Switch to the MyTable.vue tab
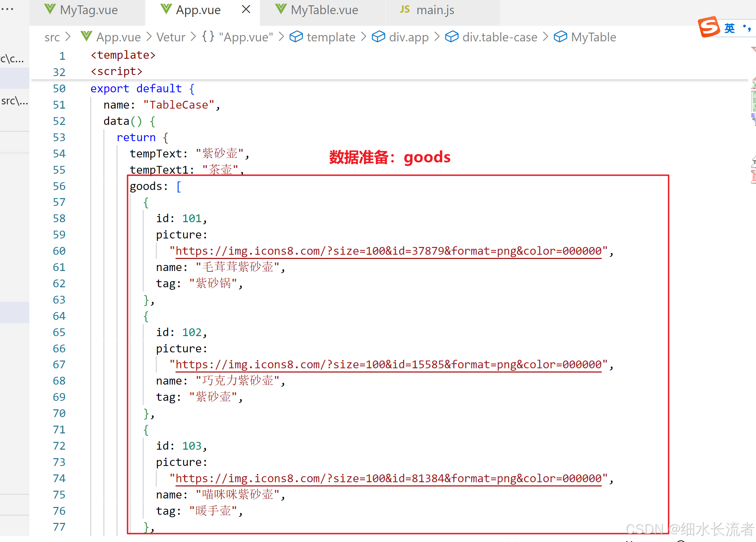 tap(324, 10)
